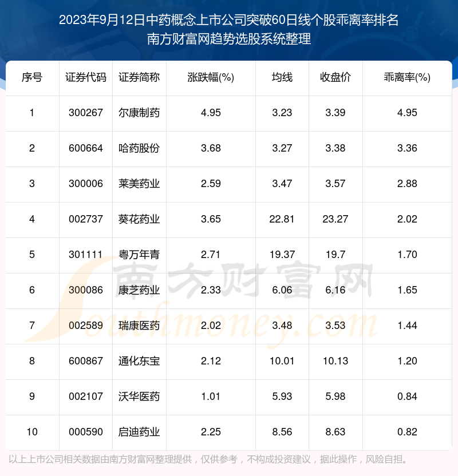Image resolution: width=458 pixels, height=476 pixels.
Task: Select stock code 002589
Action: [x=86, y=326]
